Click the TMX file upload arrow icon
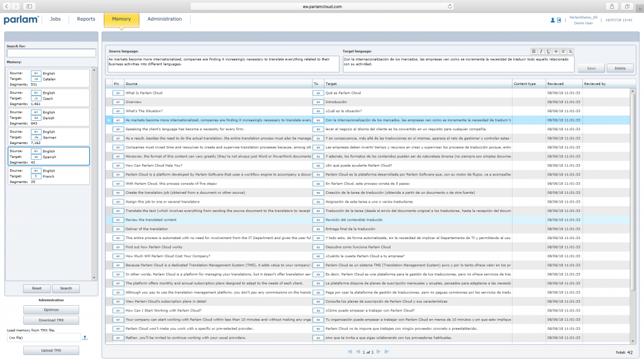644x363 pixels. pos(85,338)
